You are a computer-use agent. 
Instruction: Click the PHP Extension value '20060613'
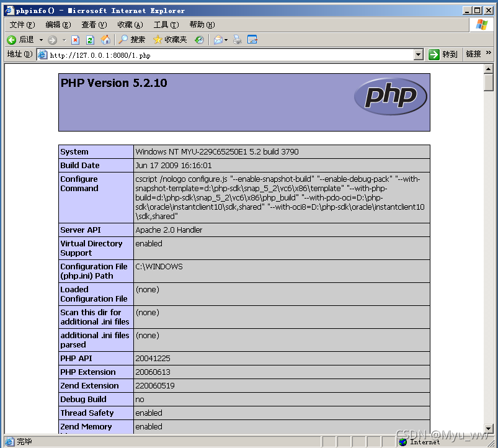pyautogui.click(x=153, y=372)
